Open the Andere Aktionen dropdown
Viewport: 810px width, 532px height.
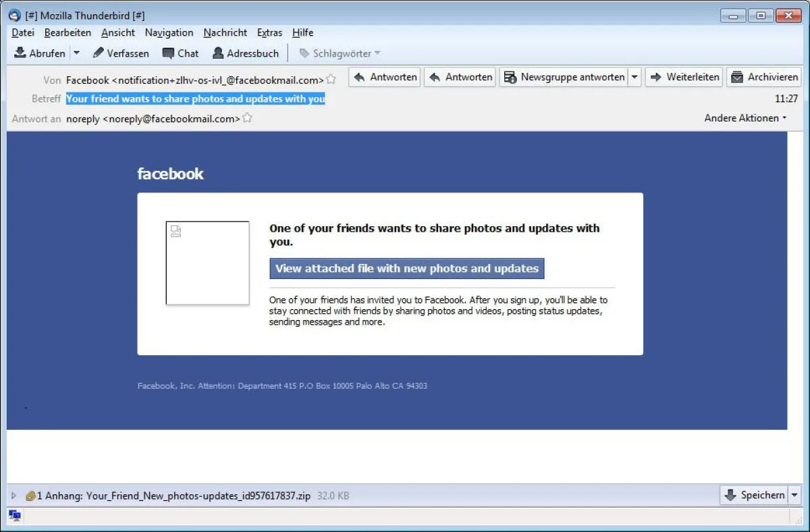745,117
